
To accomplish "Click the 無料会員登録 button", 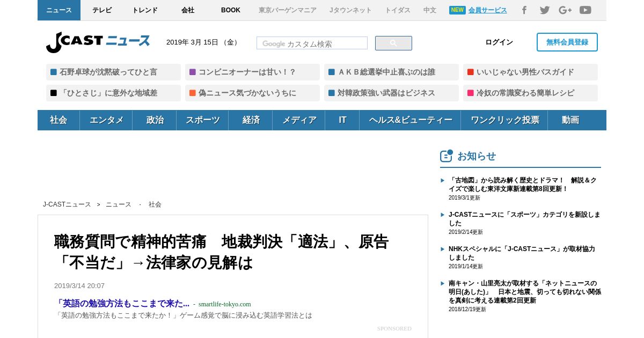I will click(x=567, y=42).
